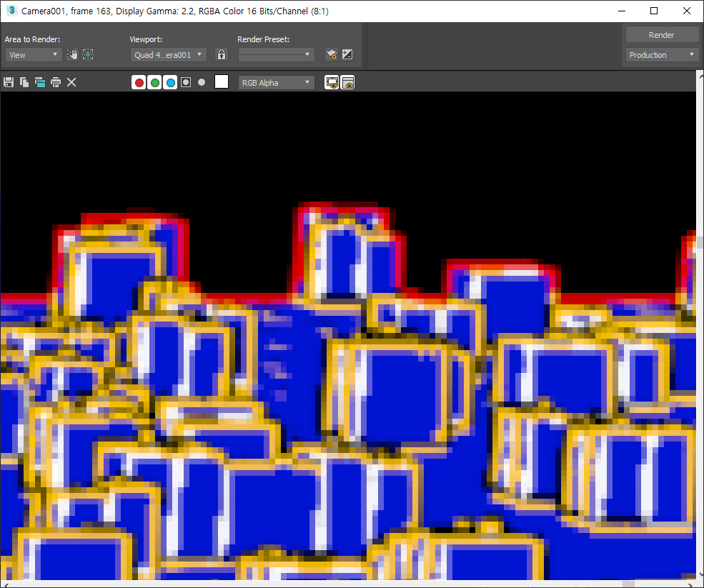Toggle the UI overlay display icon
Image resolution: width=704 pixels, height=588 pixels.
click(332, 83)
